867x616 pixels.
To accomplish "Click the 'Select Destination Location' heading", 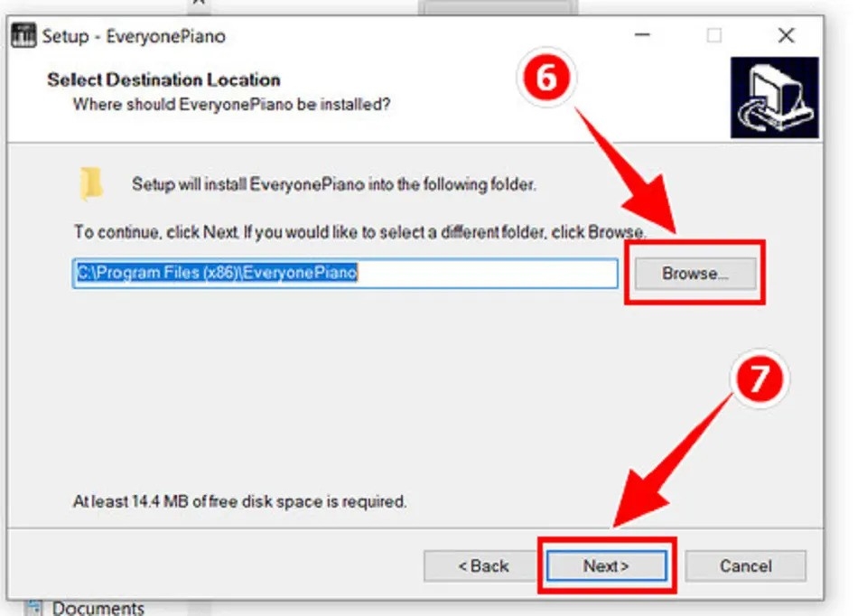I will (163, 79).
